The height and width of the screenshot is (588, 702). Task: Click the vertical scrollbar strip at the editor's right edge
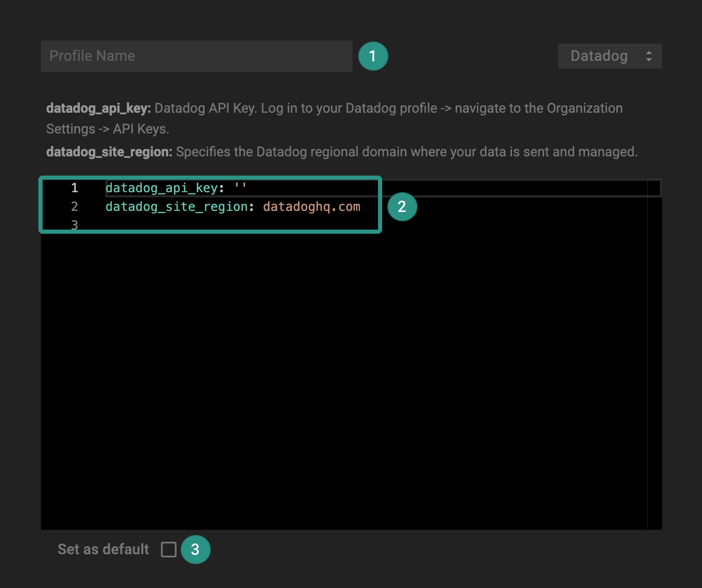pos(655,364)
